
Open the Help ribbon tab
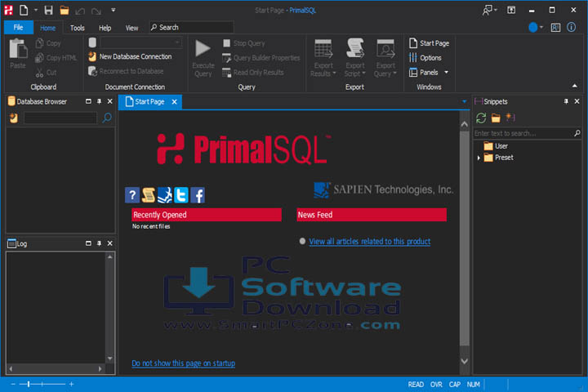coord(105,28)
